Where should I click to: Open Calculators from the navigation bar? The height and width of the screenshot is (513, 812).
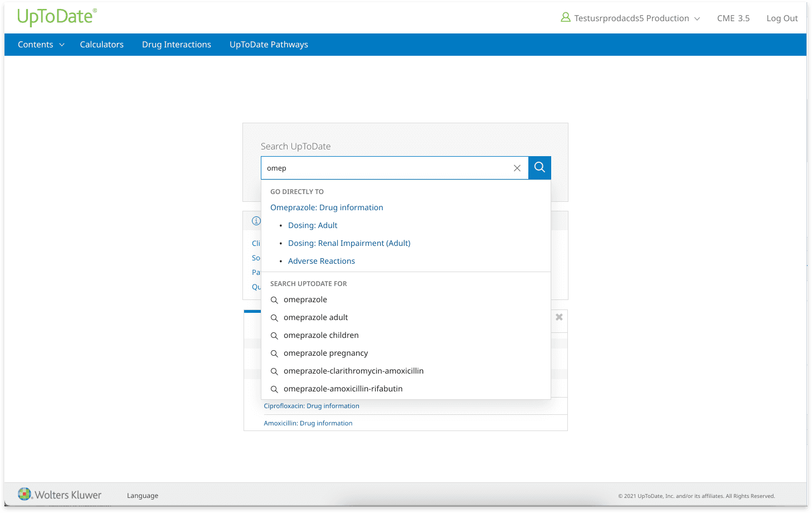pyautogui.click(x=102, y=45)
